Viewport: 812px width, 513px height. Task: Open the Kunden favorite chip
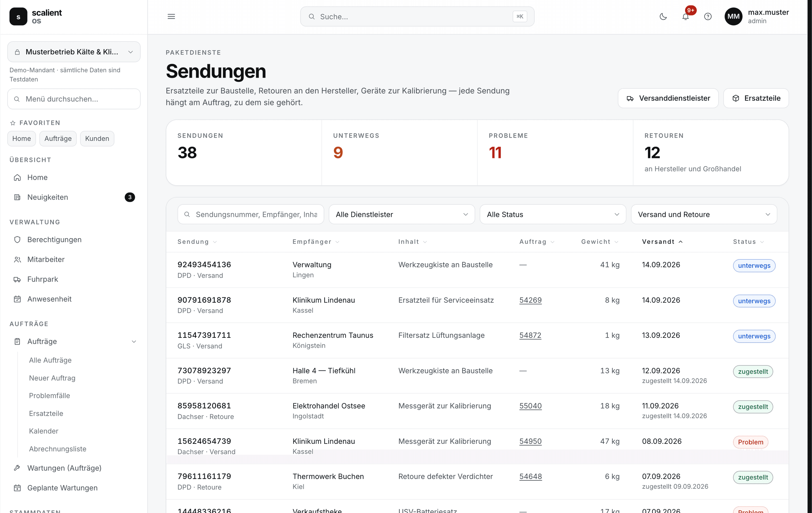coord(97,139)
